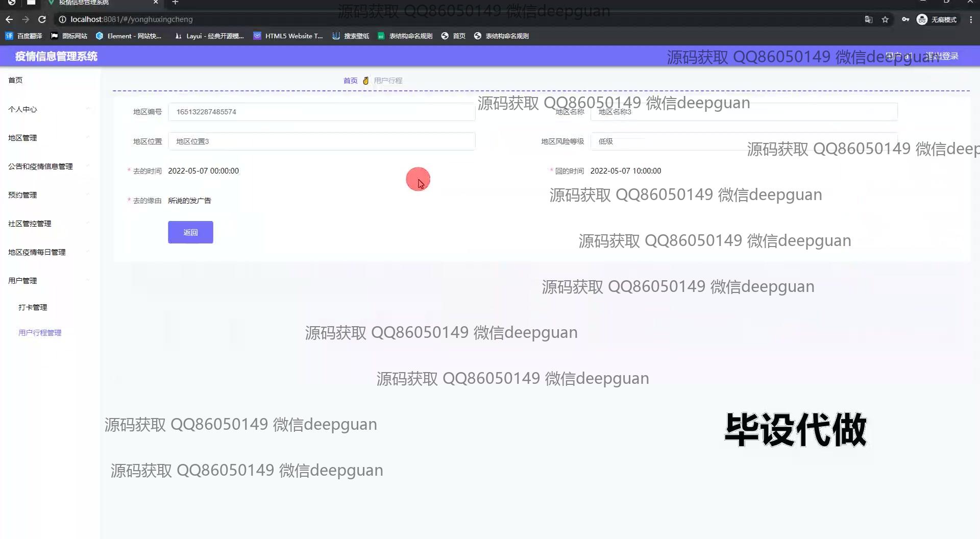
Task: View site information icon beside localhost URL
Action: click(x=62, y=19)
